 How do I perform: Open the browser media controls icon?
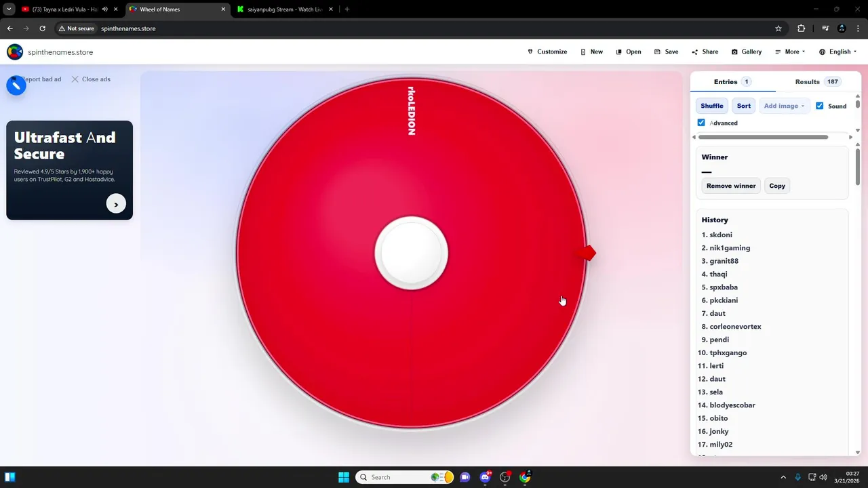pos(825,28)
